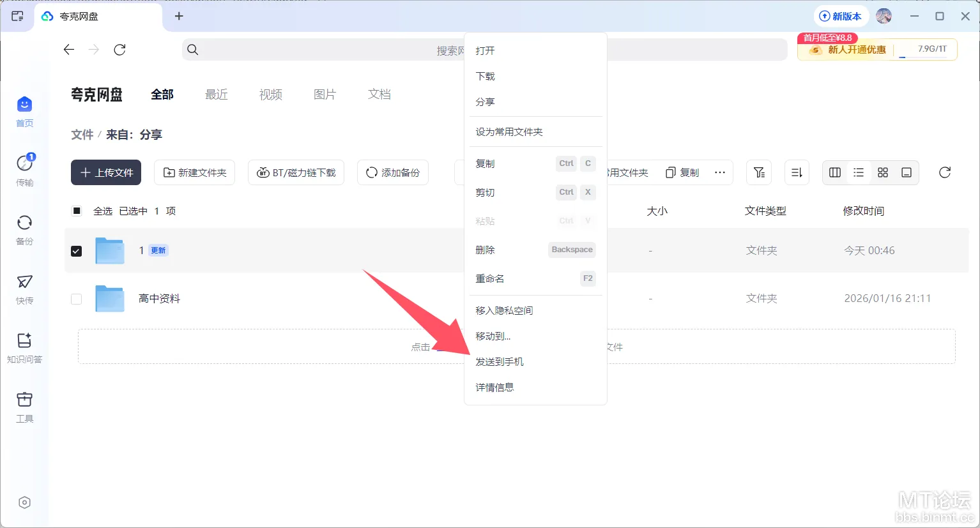Open the 传输 transfer sidebar icon
Screen dimensions: 980x528
point(24,169)
